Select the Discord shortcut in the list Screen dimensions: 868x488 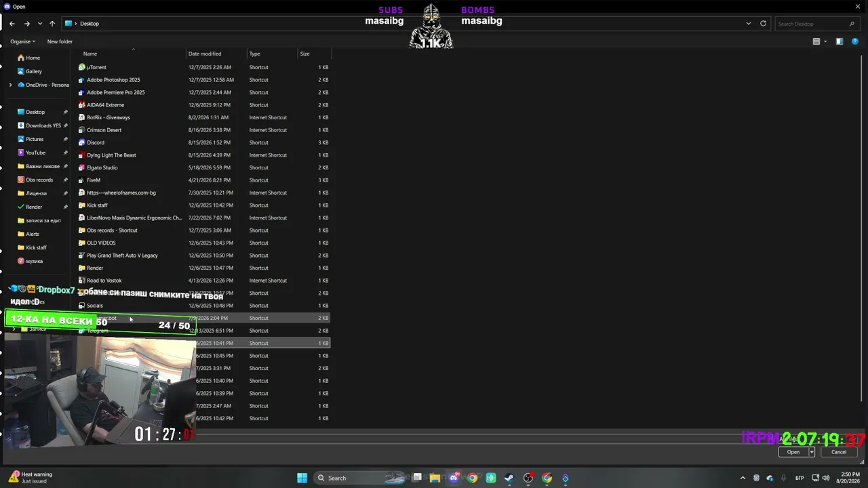[96, 142]
